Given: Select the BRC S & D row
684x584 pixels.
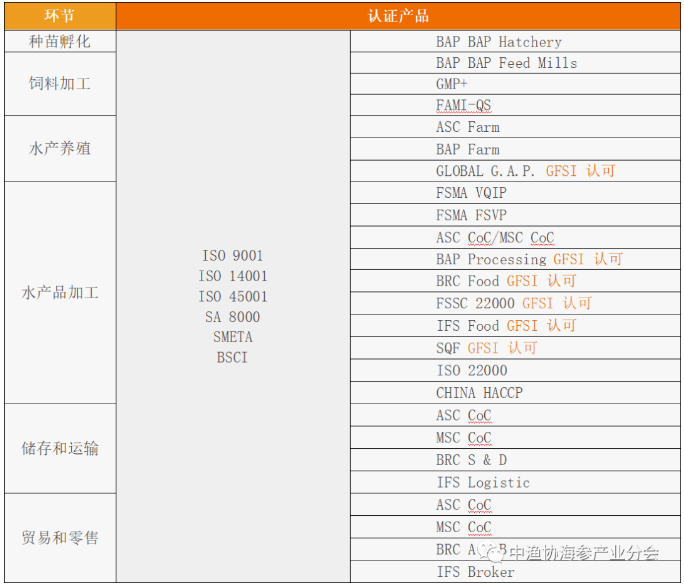Looking at the screenshot, I should tap(515, 460).
